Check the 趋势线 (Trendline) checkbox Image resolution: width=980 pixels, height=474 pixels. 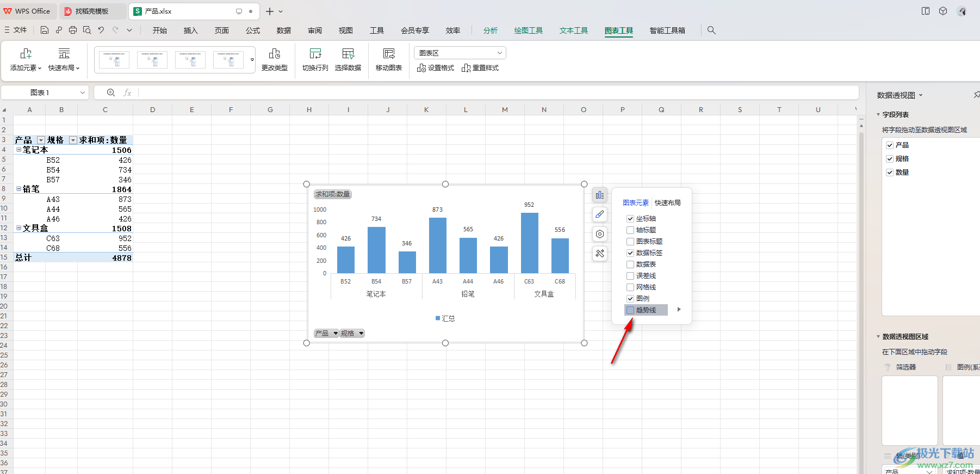click(x=630, y=310)
